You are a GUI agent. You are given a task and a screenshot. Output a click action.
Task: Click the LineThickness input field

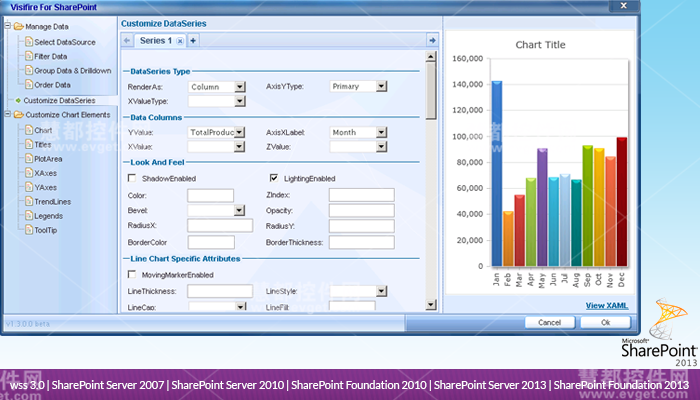coord(220,291)
